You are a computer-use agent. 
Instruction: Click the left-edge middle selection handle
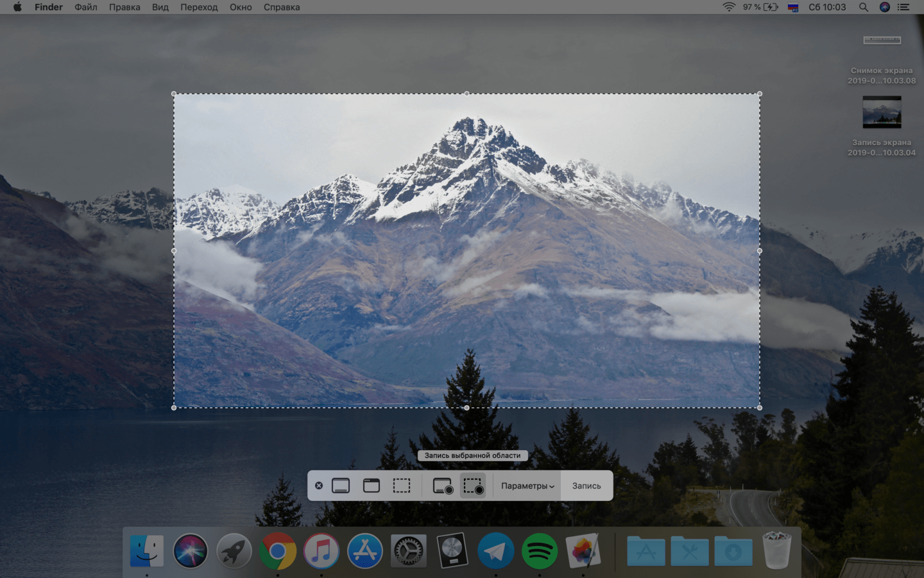174,251
